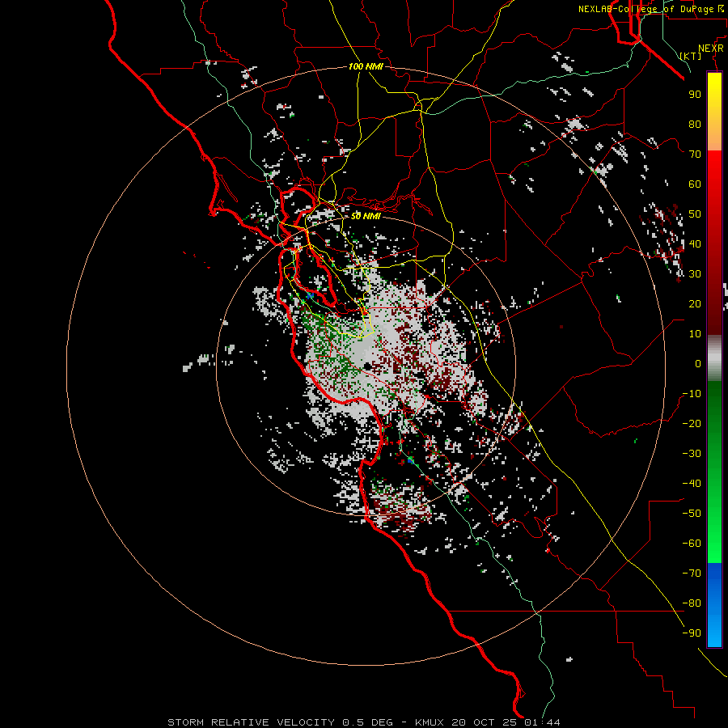Screen dimensions: 728x728
Task: Click the "20" velocity scale value
Action: [695, 304]
